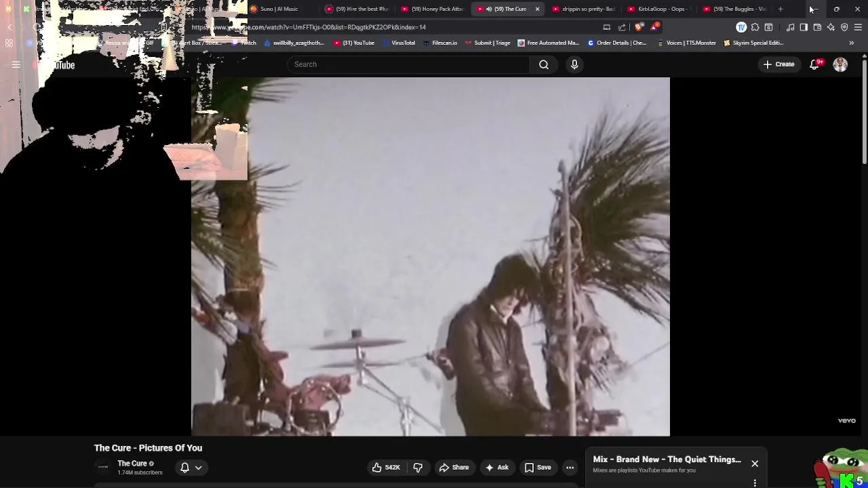The width and height of the screenshot is (868, 488).
Task: Open the account avatar menu
Action: [840, 64]
